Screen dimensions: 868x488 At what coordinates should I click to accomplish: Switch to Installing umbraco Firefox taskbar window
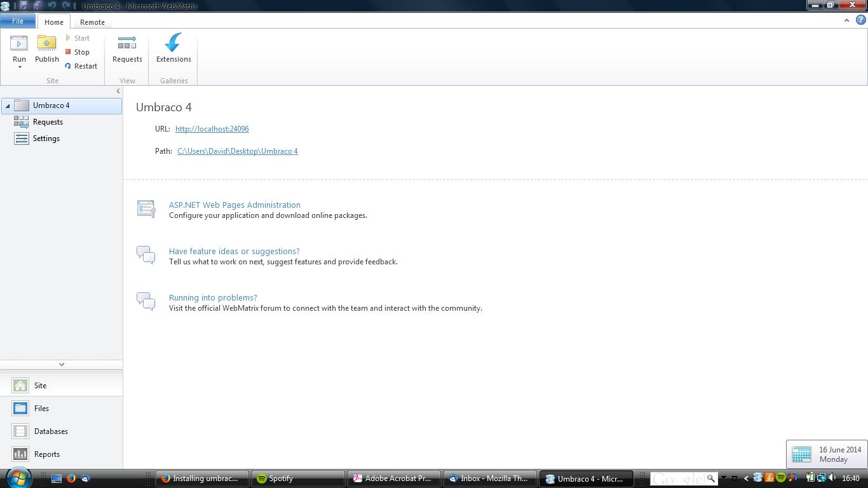click(x=203, y=478)
